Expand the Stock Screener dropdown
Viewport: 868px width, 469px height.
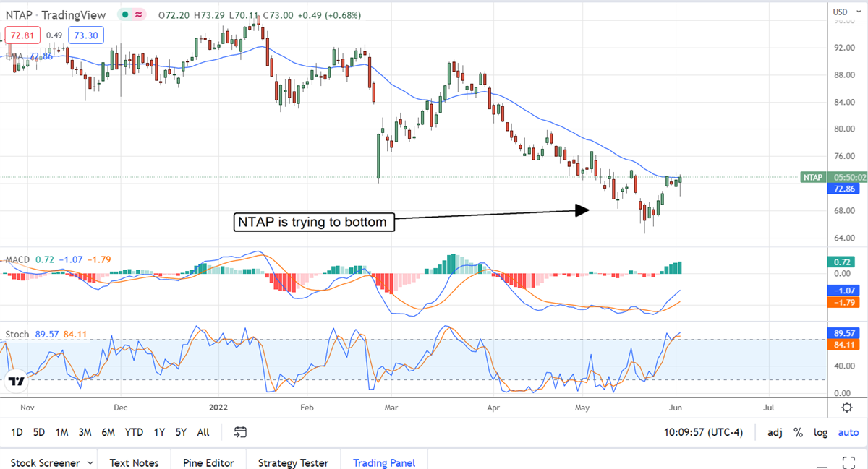click(x=90, y=462)
